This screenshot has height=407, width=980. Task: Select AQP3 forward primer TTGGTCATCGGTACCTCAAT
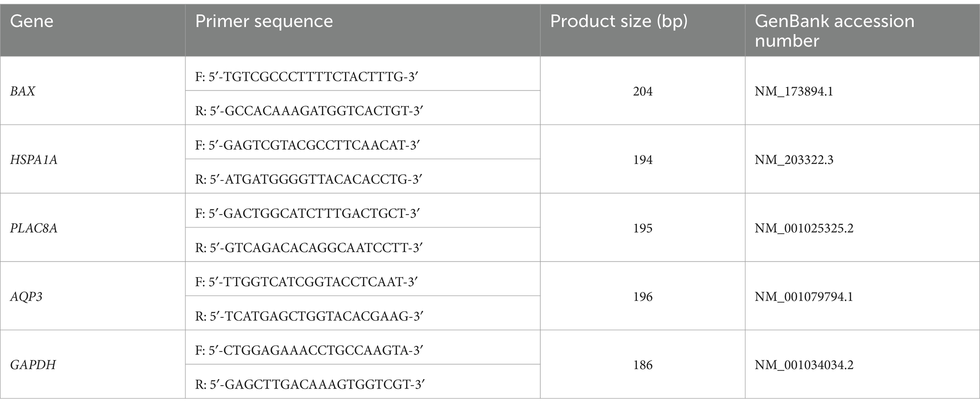(x=306, y=282)
